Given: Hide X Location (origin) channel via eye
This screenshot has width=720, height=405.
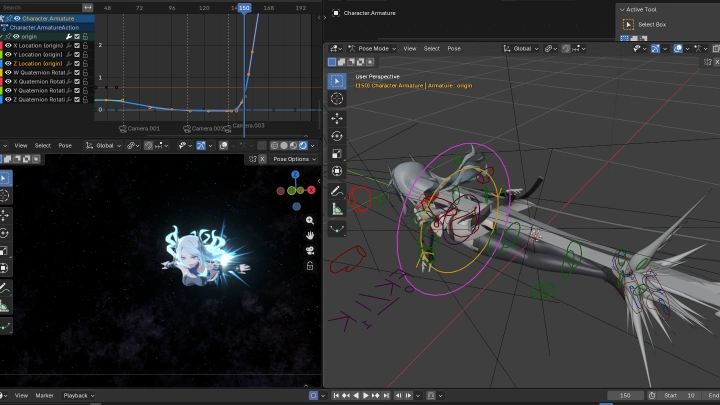Looking at the screenshot, I should 8,45.
